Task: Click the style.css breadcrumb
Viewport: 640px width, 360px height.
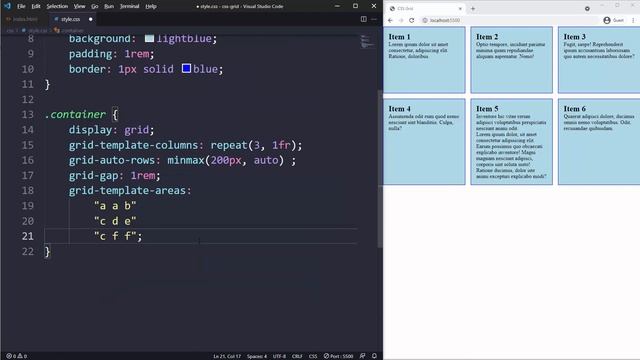Action: click(35, 30)
